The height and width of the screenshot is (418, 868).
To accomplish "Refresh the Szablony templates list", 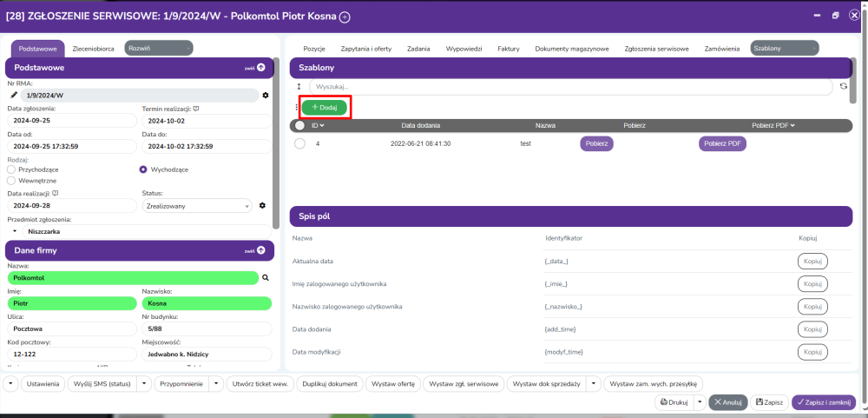I will click(842, 87).
